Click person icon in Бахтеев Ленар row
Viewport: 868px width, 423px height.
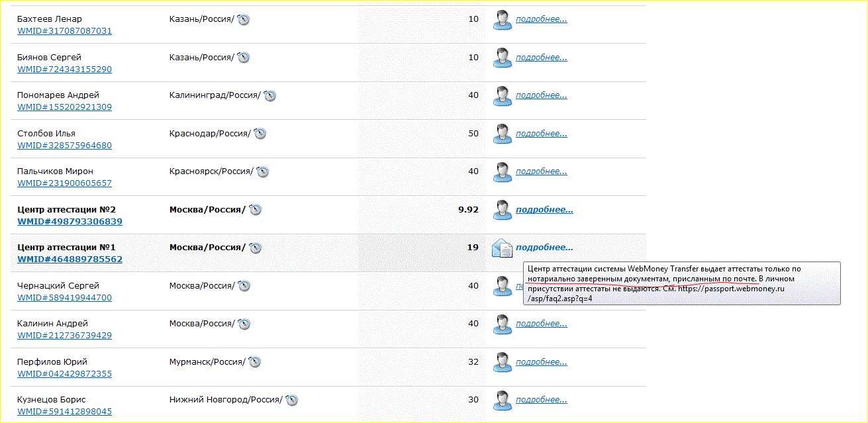point(503,20)
